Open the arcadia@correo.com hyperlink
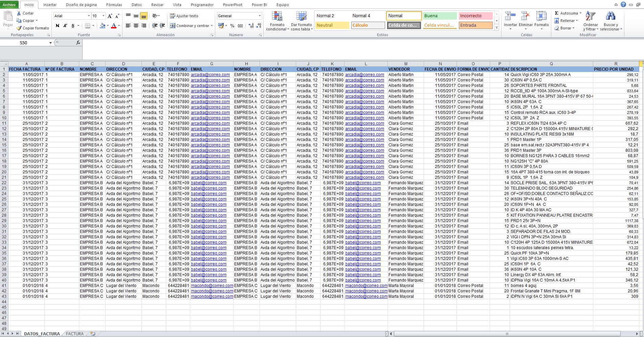 (210, 75)
